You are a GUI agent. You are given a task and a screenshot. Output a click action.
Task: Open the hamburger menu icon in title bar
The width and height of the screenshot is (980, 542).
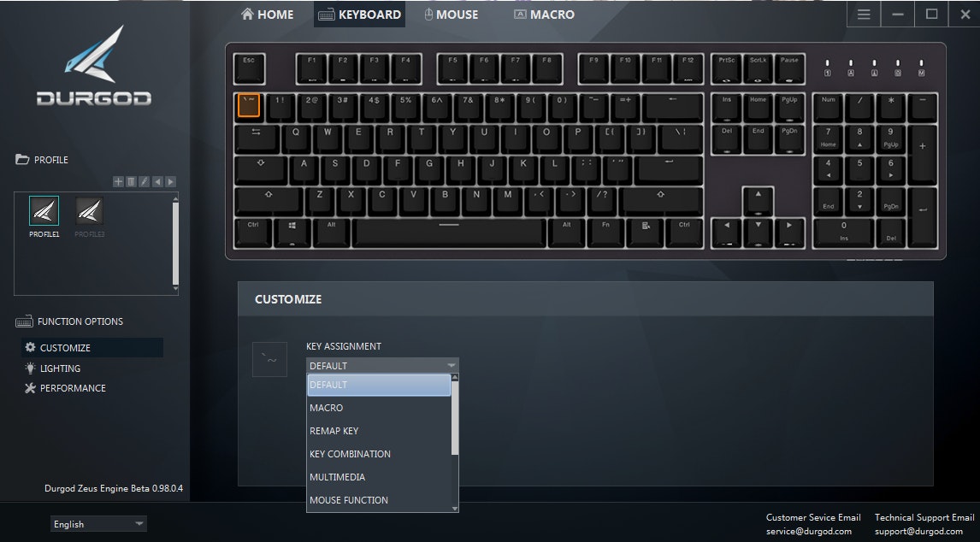point(864,15)
